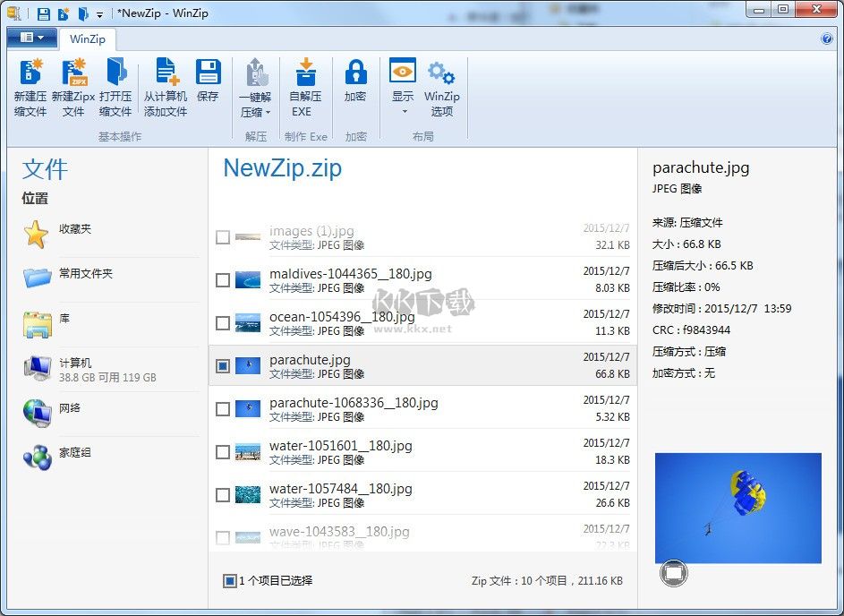This screenshot has height=616, width=844.
Task: Click the ocean-1054396__180.jpg thumbnail
Action: pyautogui.click(x=248, y=323)
